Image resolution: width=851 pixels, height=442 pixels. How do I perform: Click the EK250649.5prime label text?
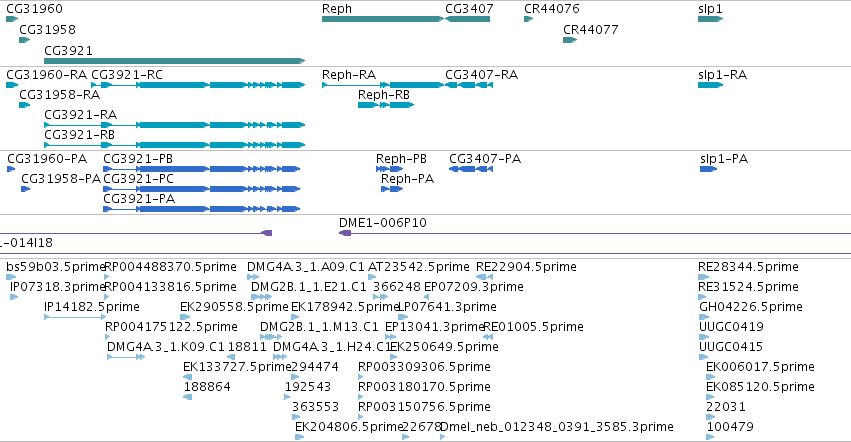coord(444,346)
